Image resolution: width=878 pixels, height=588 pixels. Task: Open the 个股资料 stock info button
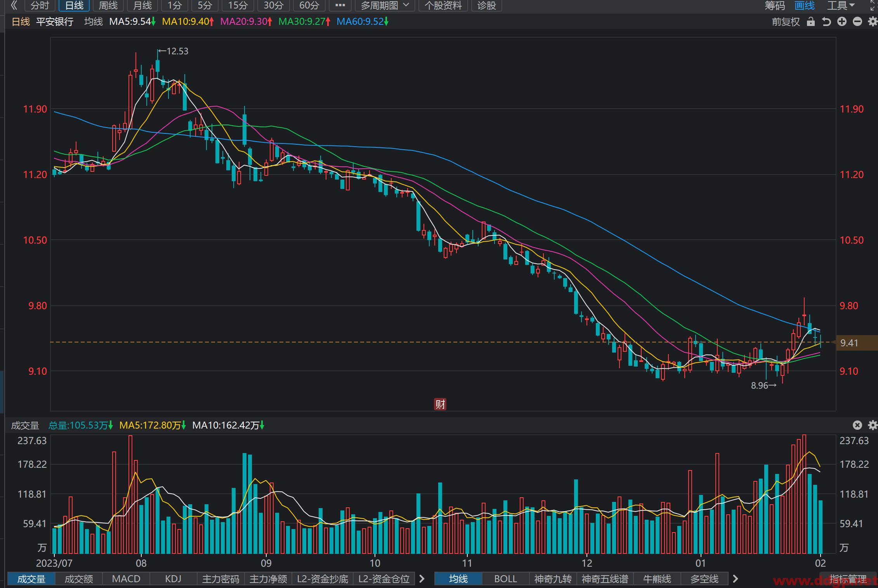(443, 5)
